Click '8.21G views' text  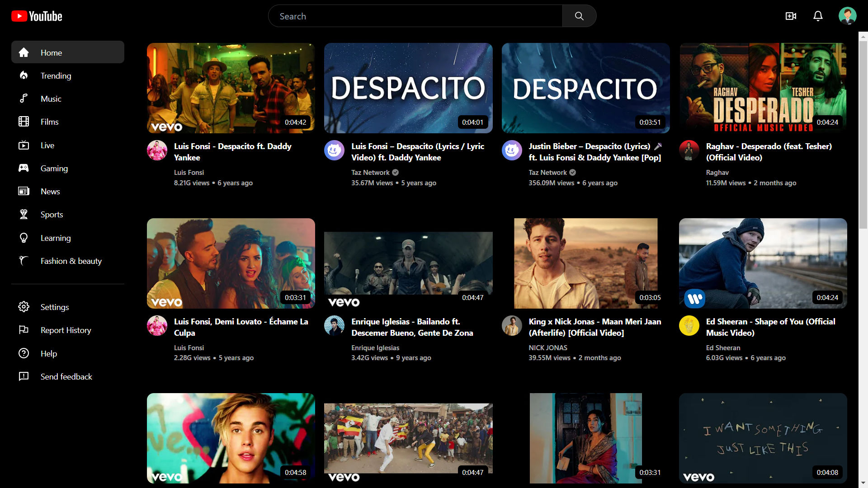(192, 183)
